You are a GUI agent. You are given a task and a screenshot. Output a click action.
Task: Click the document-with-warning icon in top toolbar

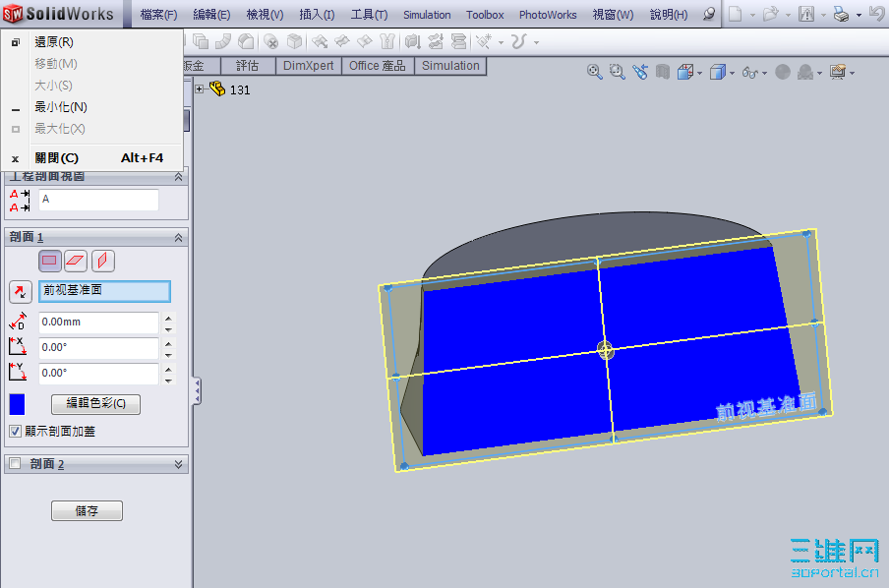(805, 14)
